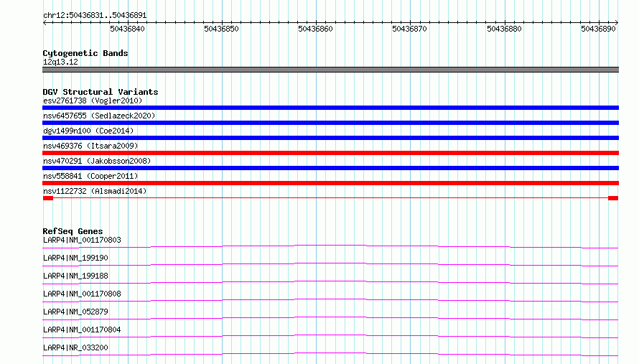The width and height of the screenshot is (639, 364).
Task: Open transcript LARP4|NM_001170804
Action: pyautogui.click(x=82, y=330)
